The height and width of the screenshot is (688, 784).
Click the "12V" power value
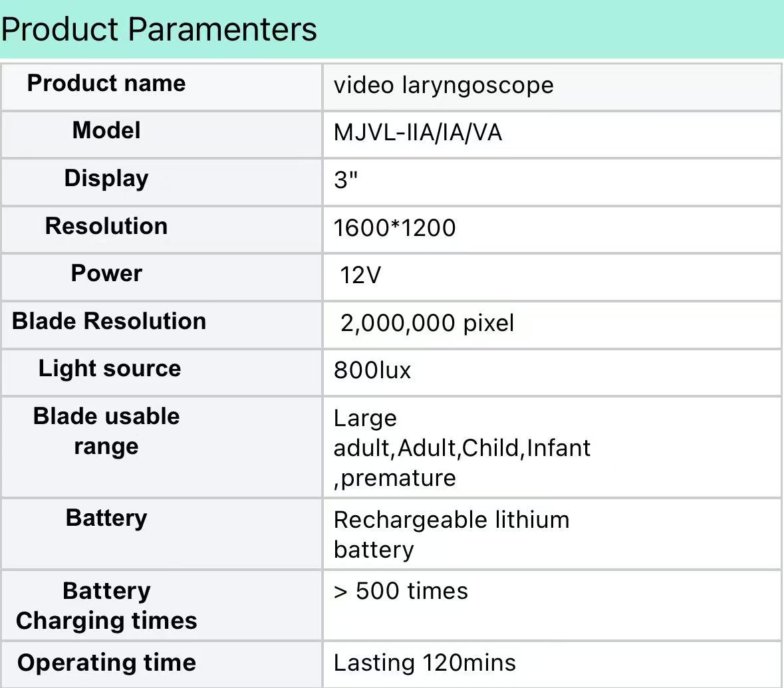click(360, 275)
